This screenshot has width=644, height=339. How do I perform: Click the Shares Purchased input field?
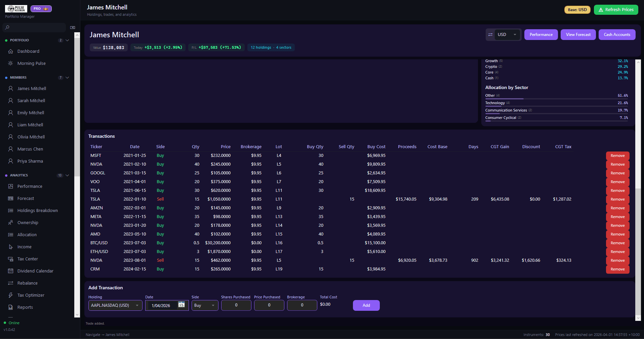point(236,305)
